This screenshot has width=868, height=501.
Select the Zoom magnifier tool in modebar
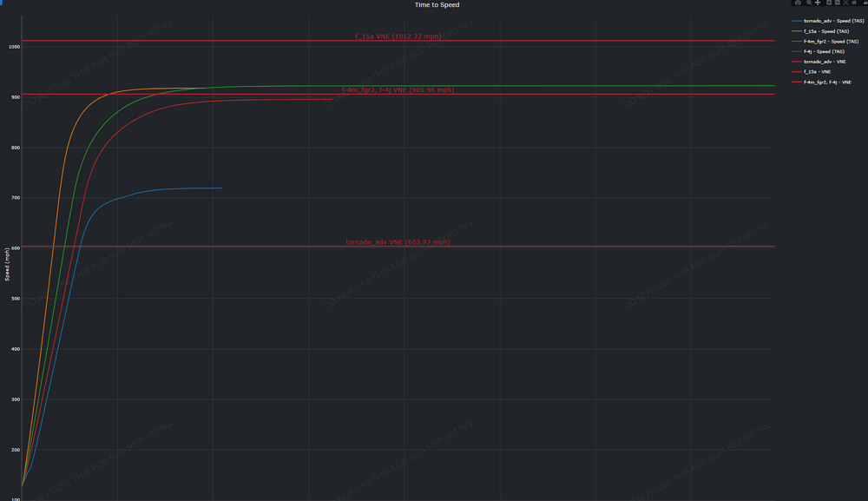pyautogui.click(x=809, y=3)
